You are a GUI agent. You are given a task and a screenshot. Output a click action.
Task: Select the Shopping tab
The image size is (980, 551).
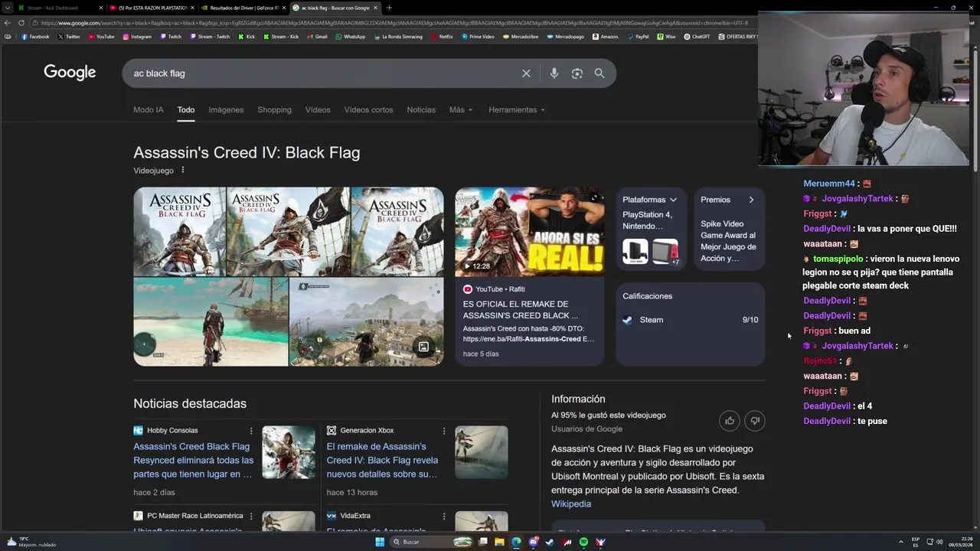(x=274, y=109)
